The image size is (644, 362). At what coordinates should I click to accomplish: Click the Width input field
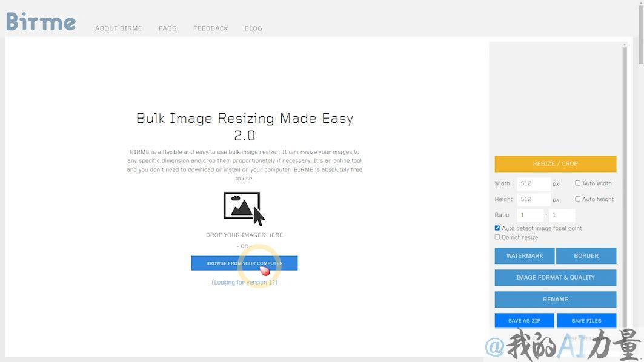click(x=533, y=183)
